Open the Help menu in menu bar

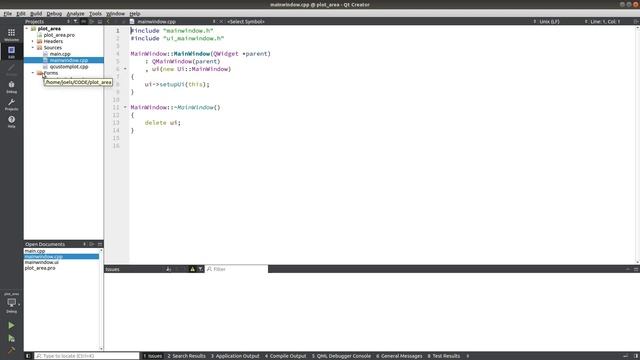coord(135,13)
